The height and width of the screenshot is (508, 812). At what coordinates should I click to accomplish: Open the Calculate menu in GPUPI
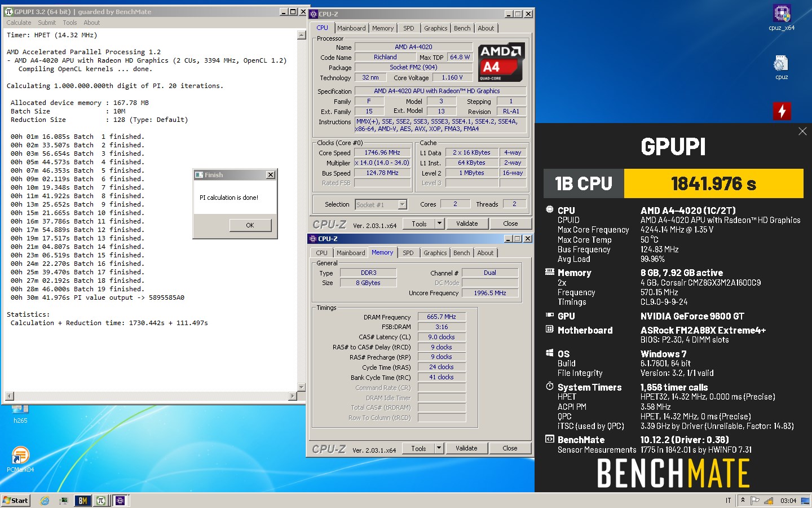pyautogui.click(x=19, y=23)
